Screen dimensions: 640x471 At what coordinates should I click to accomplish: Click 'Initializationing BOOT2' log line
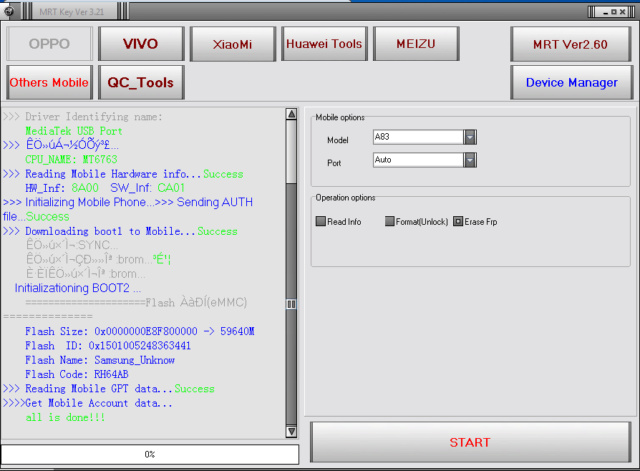[x=78, y=288]
